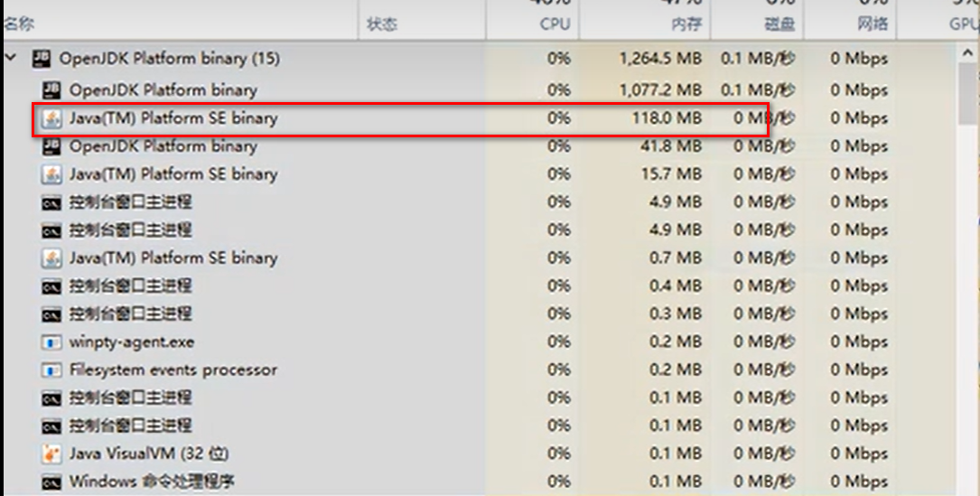Image resolution: width=980 pixels, height=496 pixels.
Task: Collapse the OpenJDK Platform binary (15) group
Action: tap(11, 58)
